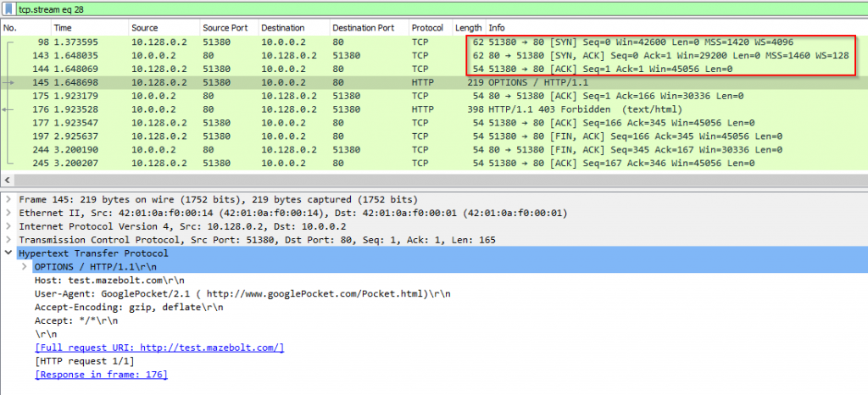Click the packet list horizontal scroll left arrow
The height and width of the screenshot is (395, 868).
[x=7, y=181]
